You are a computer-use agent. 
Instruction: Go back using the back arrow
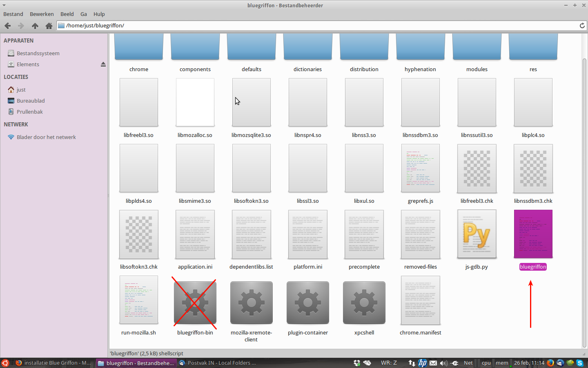[x=8, y=26]
